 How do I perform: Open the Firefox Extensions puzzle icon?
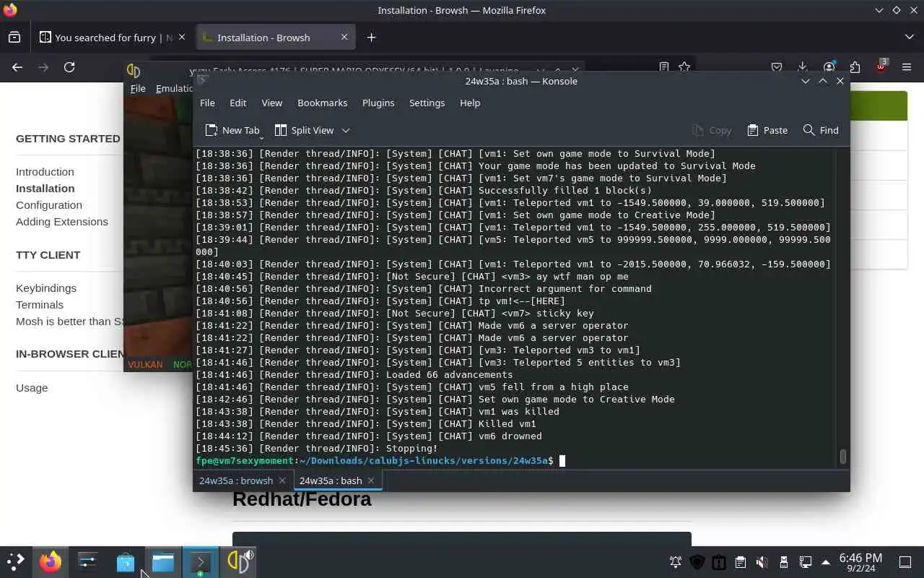coord(855,67)
